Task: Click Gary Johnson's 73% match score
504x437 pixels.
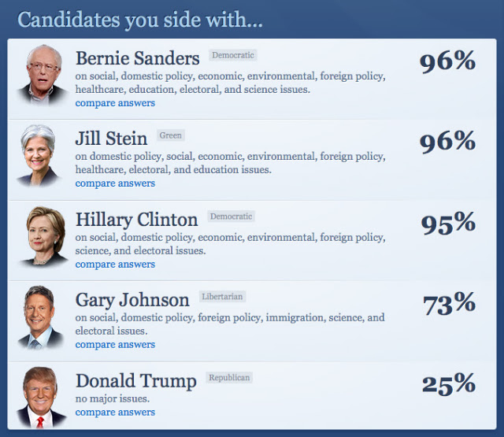Action: [449, 304]
